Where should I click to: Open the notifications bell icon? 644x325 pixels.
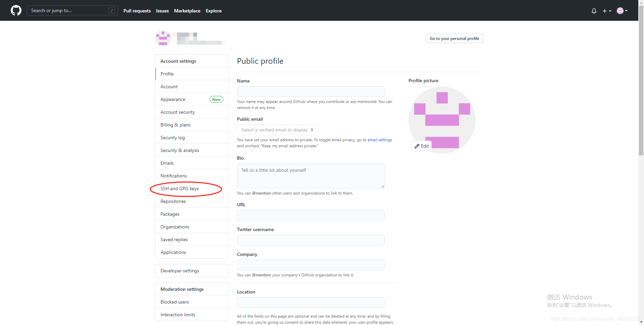(594, 11)
